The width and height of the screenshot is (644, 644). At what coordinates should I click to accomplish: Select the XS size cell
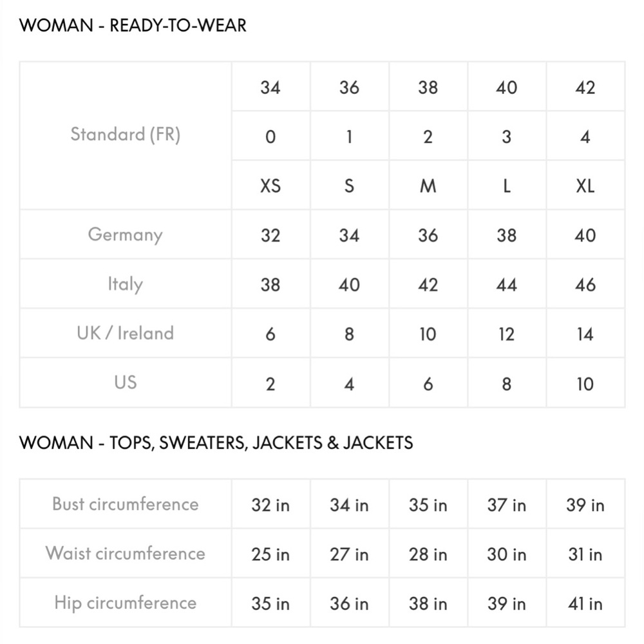tap(270, 186)
